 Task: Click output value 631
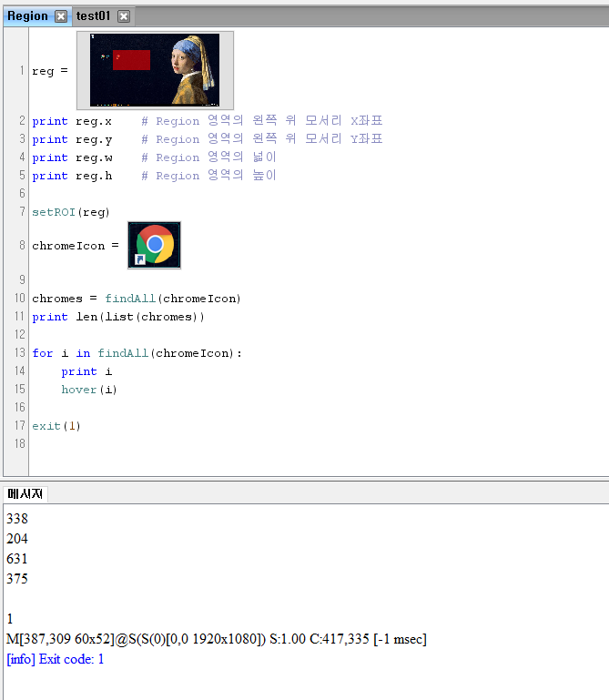[17, 559]
